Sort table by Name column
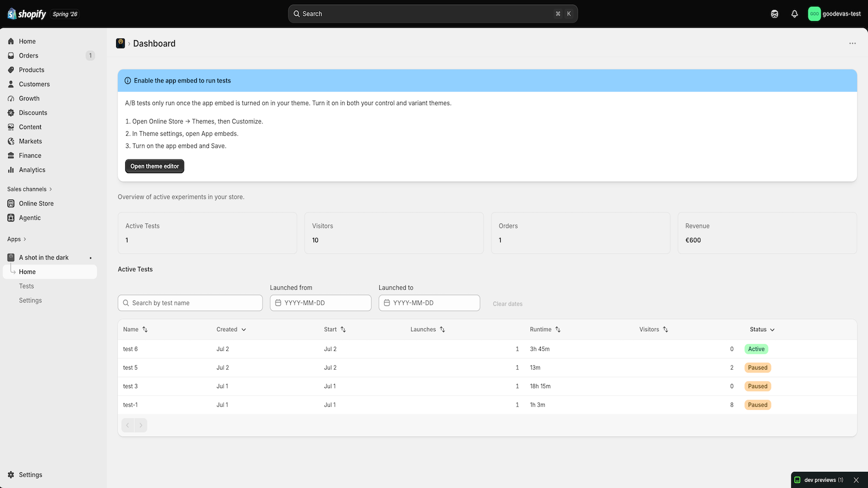Image resolution: width=868 pixels, height=488 pixels. (x=135, y=330)
